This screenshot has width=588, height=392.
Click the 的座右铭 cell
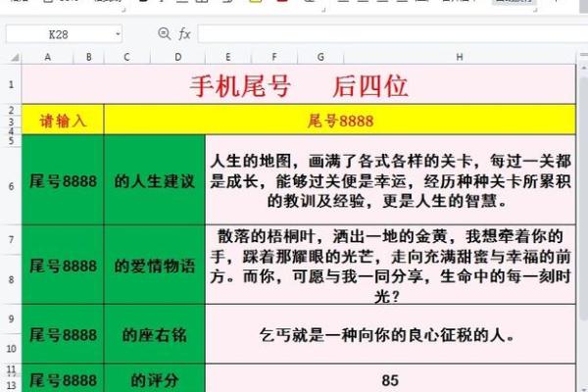click(155, 334)
